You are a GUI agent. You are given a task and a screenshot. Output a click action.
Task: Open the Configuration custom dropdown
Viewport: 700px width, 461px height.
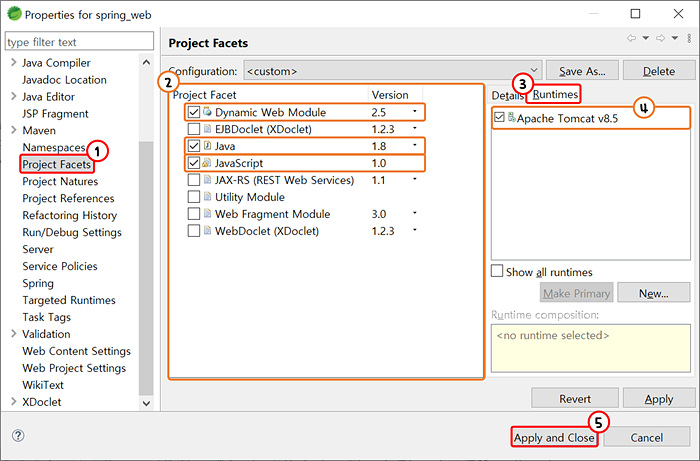tap(393, 71)
